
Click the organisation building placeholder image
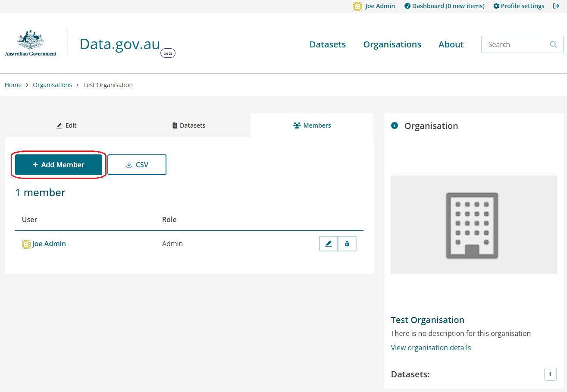tap(474, 225)
